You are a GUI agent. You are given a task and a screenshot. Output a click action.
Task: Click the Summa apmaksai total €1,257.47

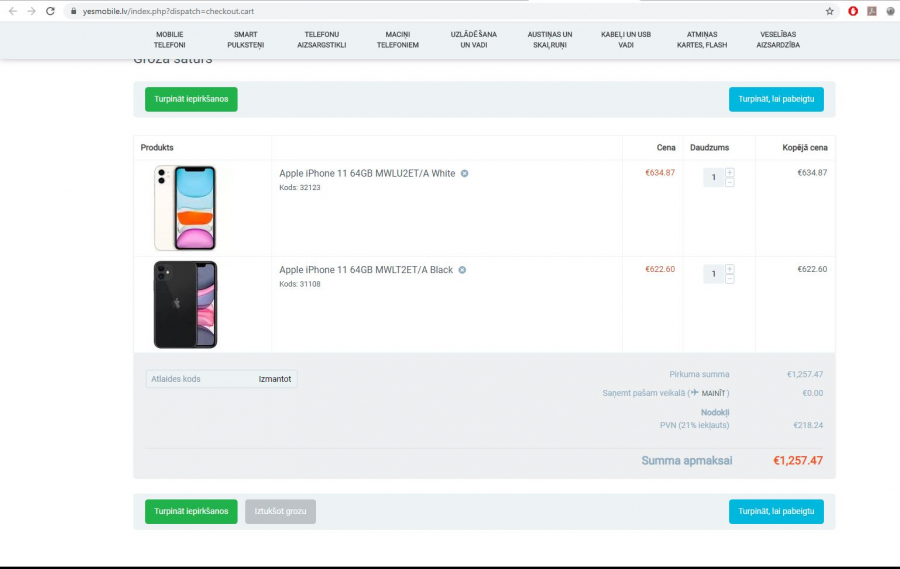798,460
